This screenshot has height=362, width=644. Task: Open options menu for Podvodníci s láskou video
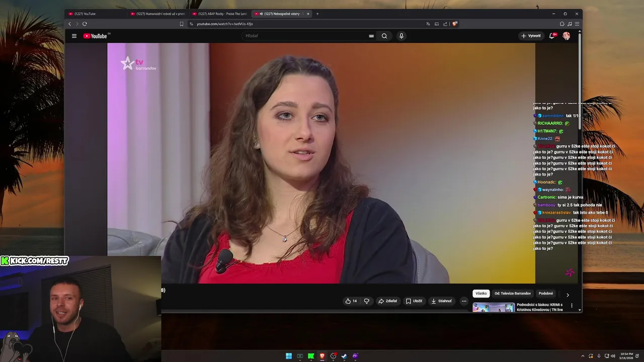click(x=572, y=305)
